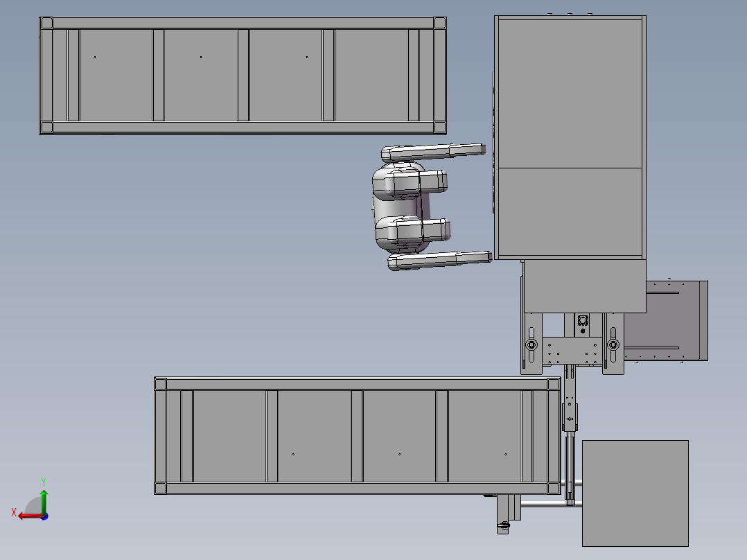Click the lower conveyor's bottom-left corner block
The width and height of the screenshot is (747, 560).
pyautogui.click(x=161, y=488)
